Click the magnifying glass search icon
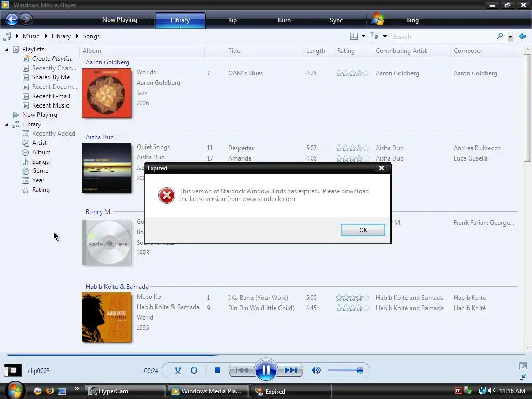Image resolution: width=532 pixels, height=399 pixels. (x=500, y=36)
